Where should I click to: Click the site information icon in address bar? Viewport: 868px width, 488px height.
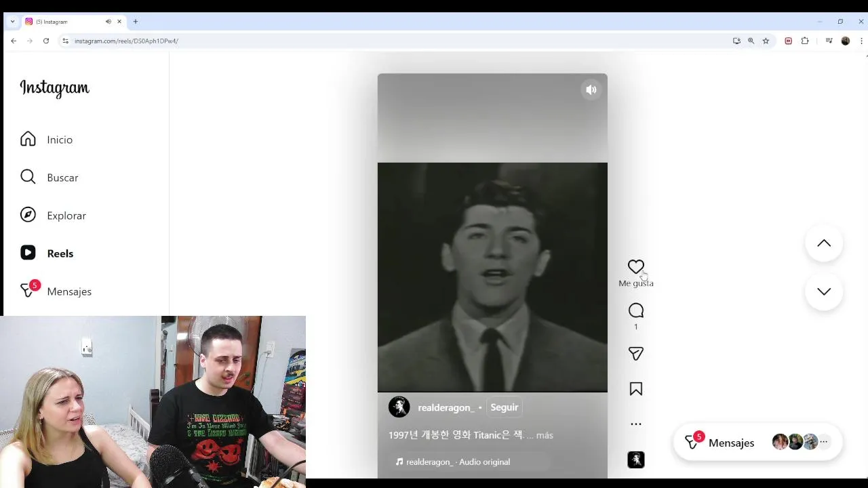coord(65,41)
